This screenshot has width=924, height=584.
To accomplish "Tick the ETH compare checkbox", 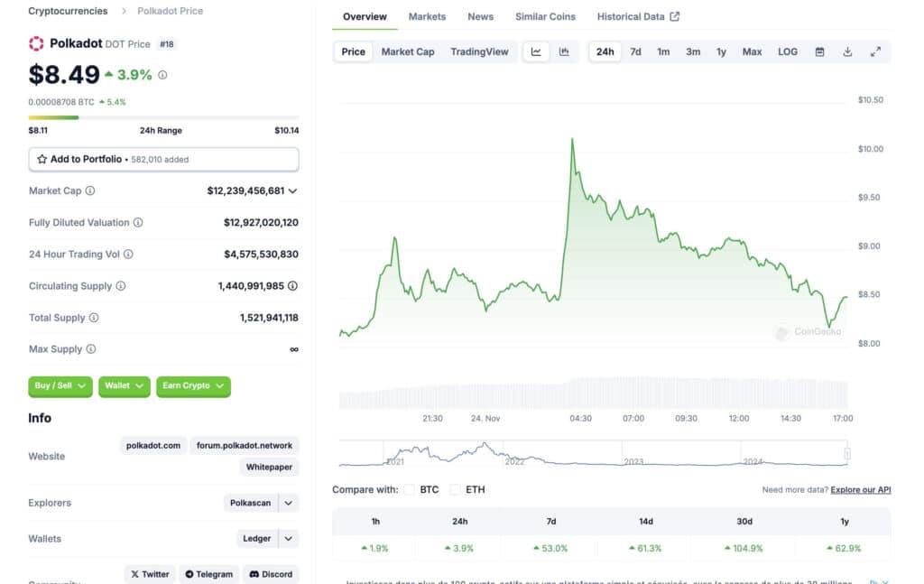I will pyautogui.click(x=455, y=490).
